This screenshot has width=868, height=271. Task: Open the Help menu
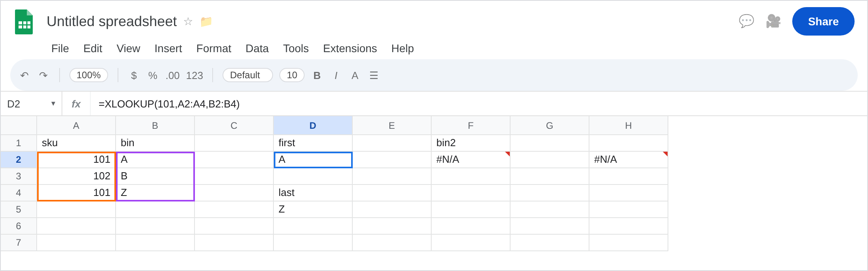(x=402, y=49)
